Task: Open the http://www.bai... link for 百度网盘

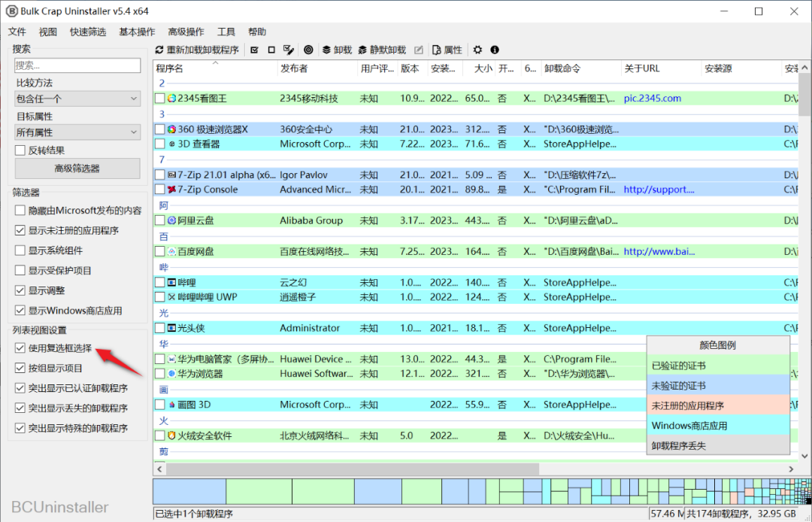Action: 659,252
